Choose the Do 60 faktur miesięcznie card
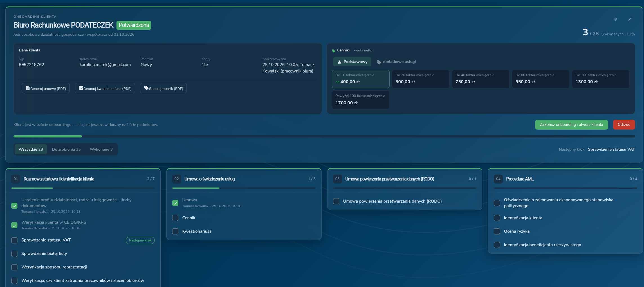Viewport: 644px width, 287px height. pos(540,79)
